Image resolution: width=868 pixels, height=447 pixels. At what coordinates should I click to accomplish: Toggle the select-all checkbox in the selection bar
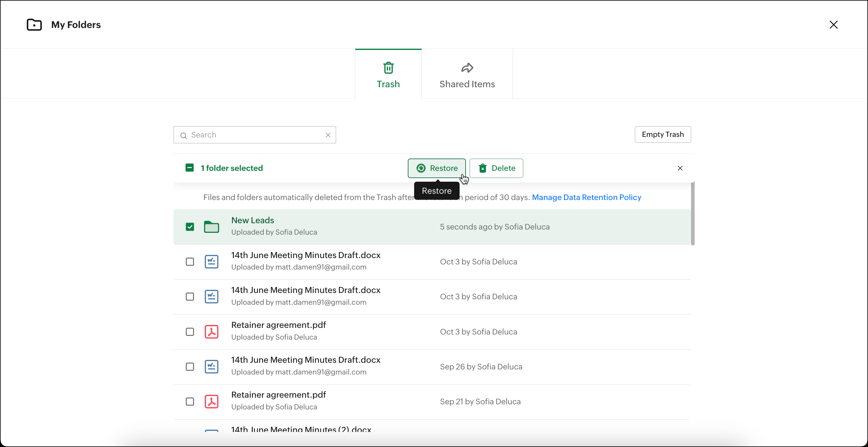[x=189, y=168]
